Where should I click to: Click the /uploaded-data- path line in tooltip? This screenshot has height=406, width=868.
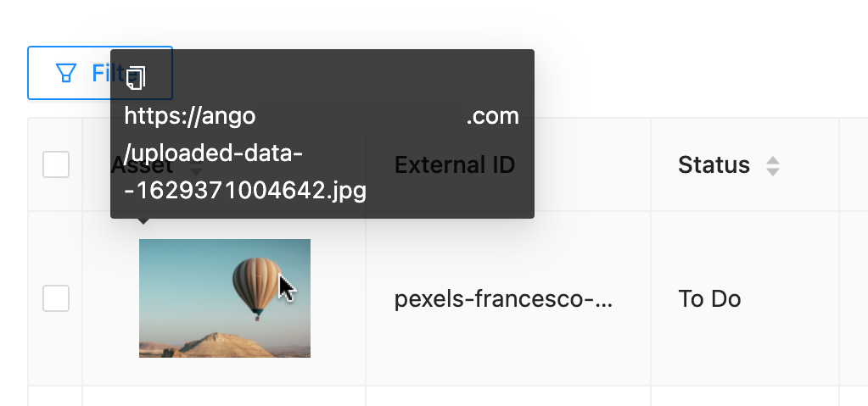(x=214, y=153)
